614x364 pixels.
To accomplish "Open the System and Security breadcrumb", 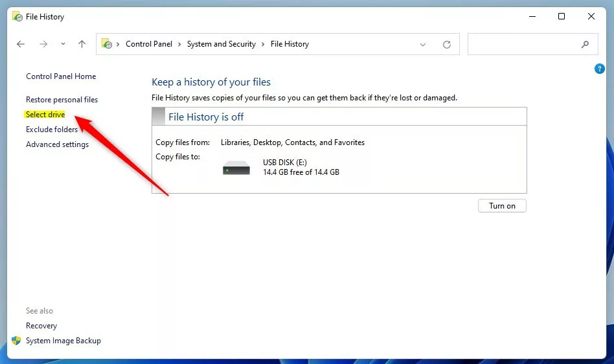I will pos(222,44).
